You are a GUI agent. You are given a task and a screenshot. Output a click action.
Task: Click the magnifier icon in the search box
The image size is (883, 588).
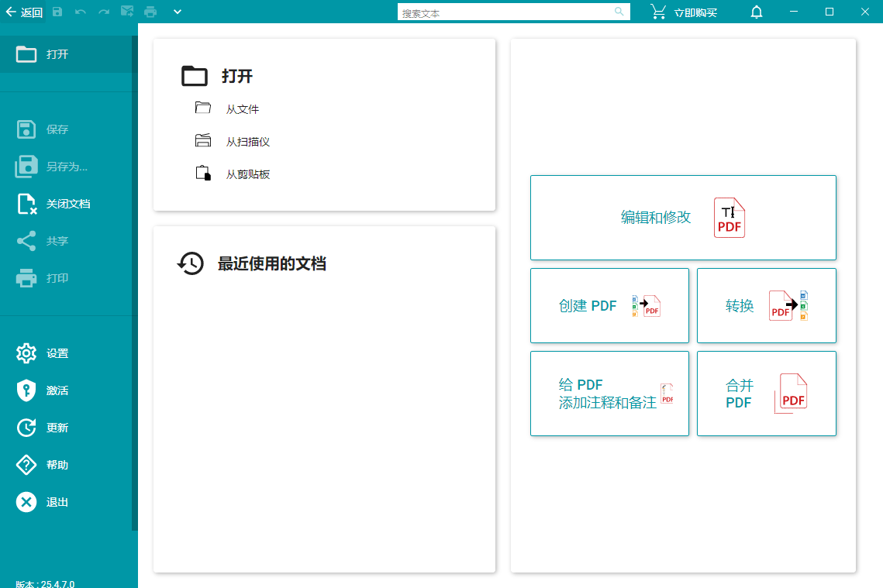(x=619, y=12)
